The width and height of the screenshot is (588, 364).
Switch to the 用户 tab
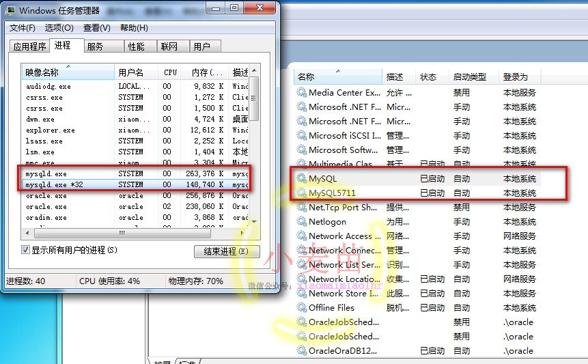205,46
